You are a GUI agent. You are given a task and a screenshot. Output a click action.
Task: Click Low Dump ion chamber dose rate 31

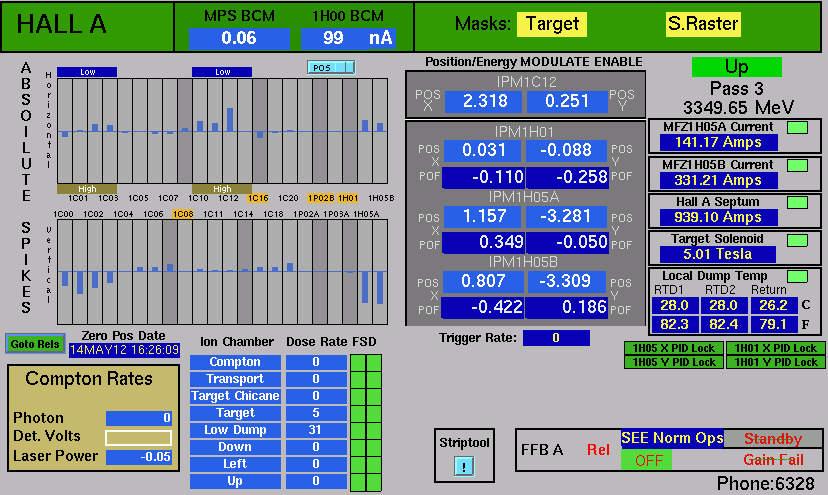click(x=316, y=430)
